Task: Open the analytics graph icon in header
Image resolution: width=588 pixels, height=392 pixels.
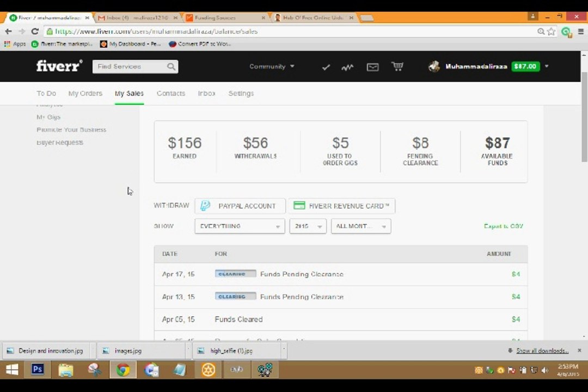Action: [x=347, y=67]
